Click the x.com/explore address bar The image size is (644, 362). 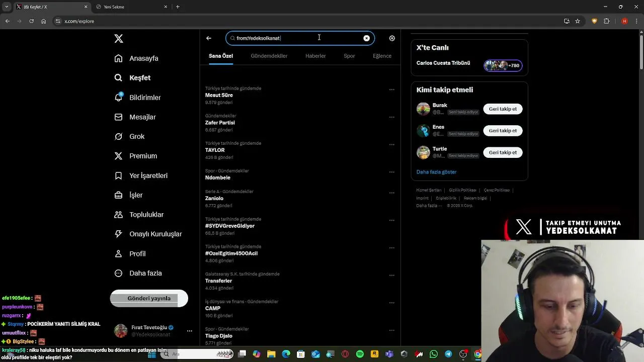[307, 21]
